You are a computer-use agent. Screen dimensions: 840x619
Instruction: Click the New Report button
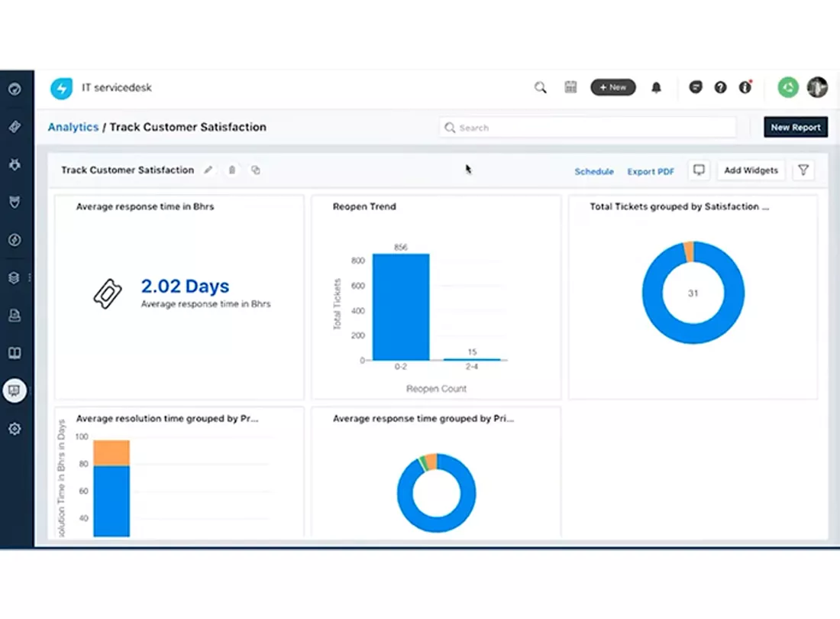pyautogui.click(x=796, y=127)
